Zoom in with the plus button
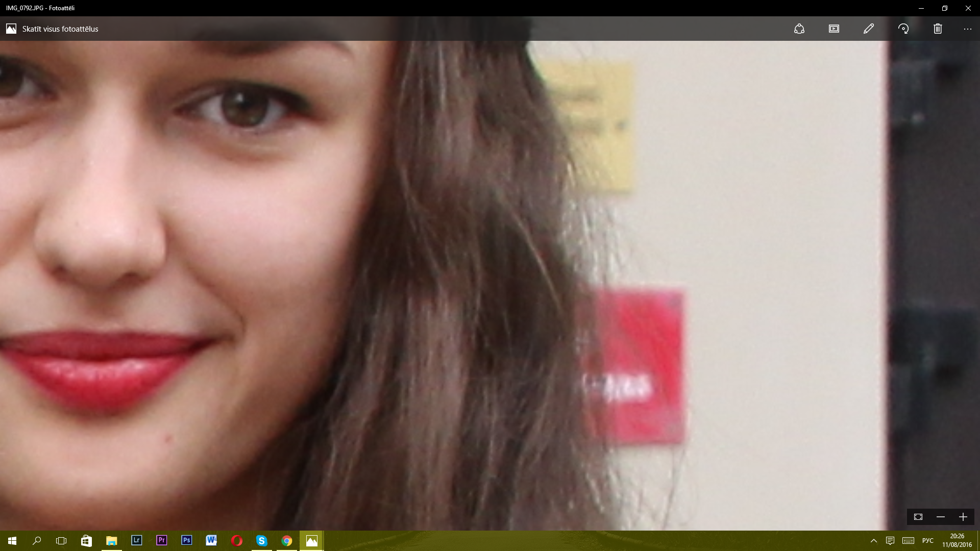Viewport: 980px width, 551px height. (x=963, y=517)
